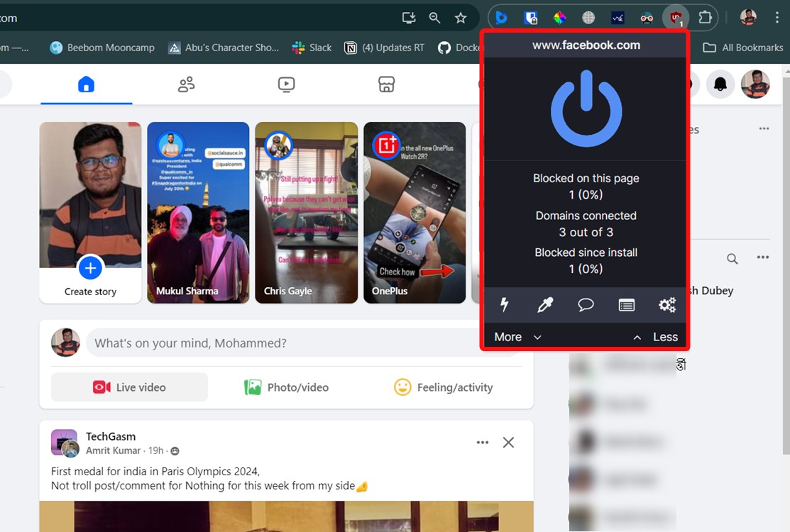Report an issue via chat bubble icon
The height and width of the screenshot is (532, 790).
point(586,305)
